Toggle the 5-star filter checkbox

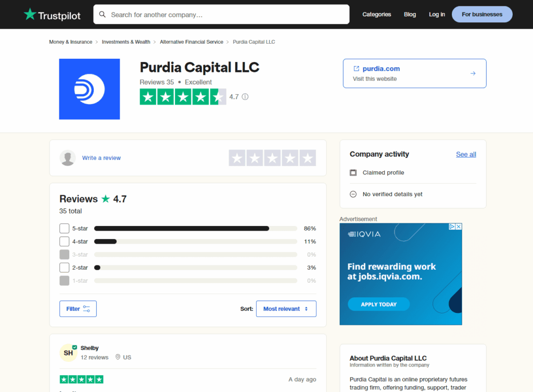64,229
